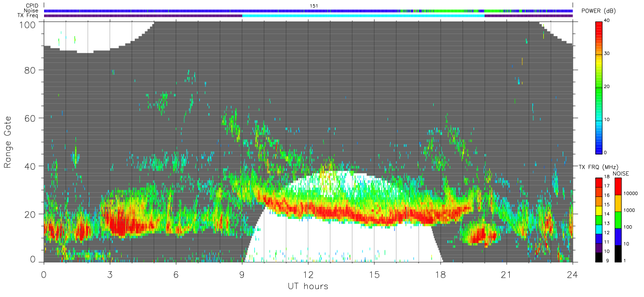Click the "18" tick on the TX FRQ scale
Viewport: 644px width, 297px height.
click(607, 177)
